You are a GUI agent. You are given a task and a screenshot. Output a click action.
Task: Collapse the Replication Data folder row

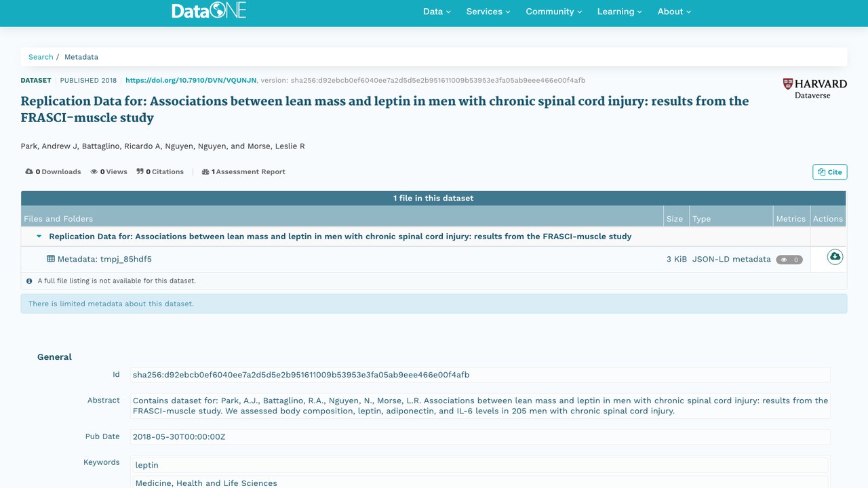pyautogui.click(x=39, y=237)
